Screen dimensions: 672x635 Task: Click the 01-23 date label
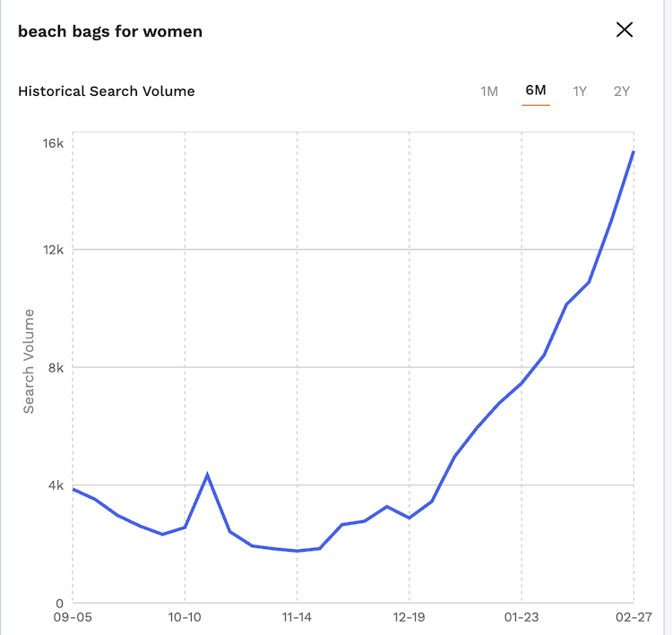click(x=521, y=617)
